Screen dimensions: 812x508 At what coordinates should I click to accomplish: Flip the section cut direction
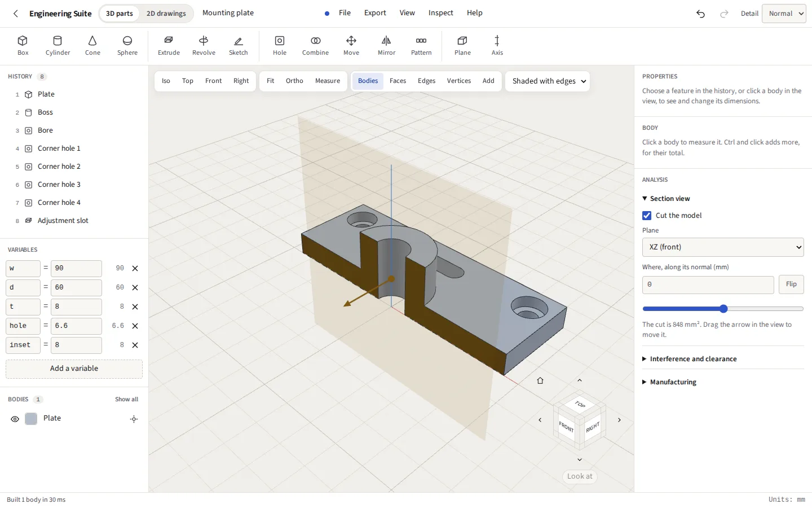coord(791,284)
